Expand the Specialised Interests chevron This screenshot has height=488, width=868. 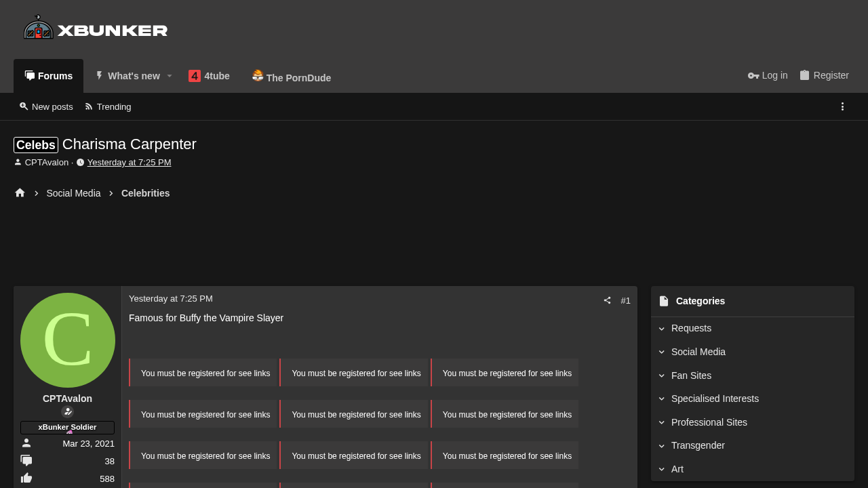click(x=662, y=399)
